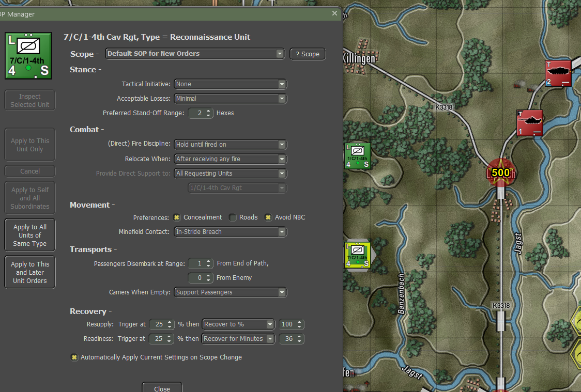The height and width of the screenshot is (392, 581).
Task: Click the upper K3318 road label near Killingen
Action: 444,107
